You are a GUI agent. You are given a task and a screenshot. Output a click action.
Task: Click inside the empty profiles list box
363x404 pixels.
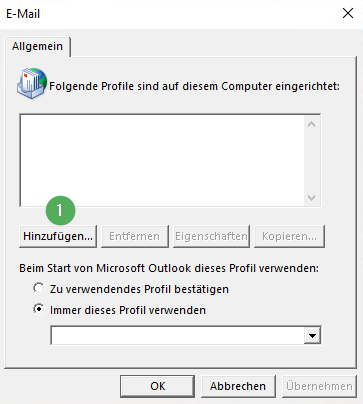(162, 161)
